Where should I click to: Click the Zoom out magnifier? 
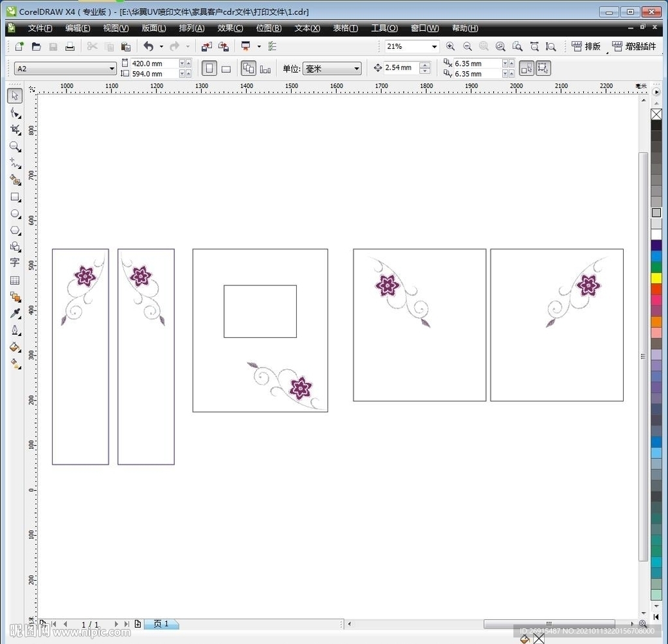click(467, 46)
